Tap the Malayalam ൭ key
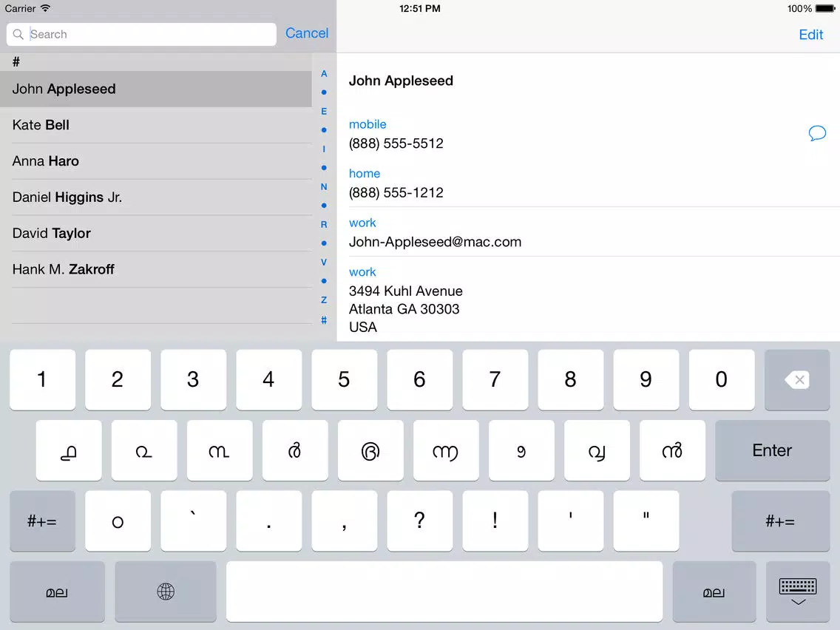840x630 pixels. click(x=522, y=450)
